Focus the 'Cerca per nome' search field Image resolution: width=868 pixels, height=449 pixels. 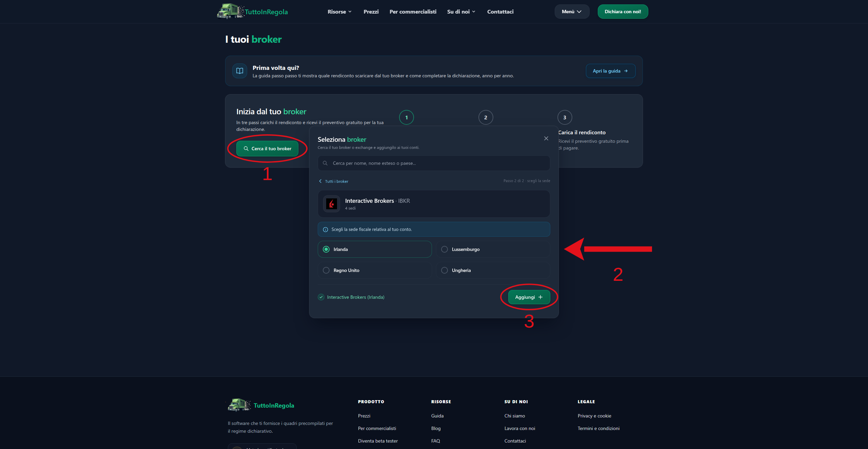[434, 163]
